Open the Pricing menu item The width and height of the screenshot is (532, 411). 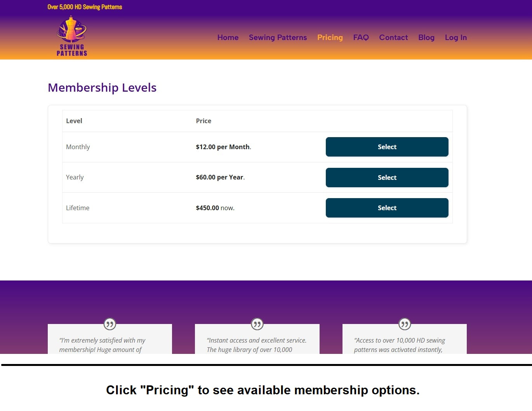(x=330, y=38)
